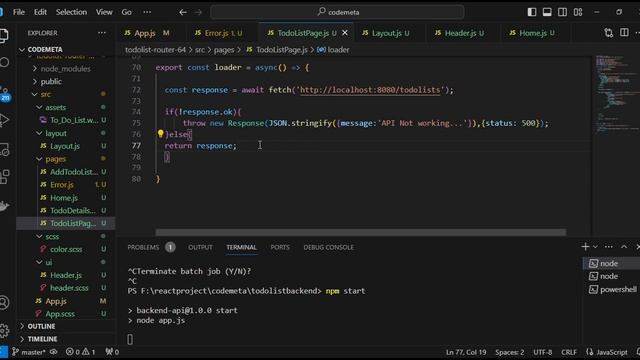Open the Manage gear menu
This screenshot has height=360, width=640.
tap(4, 330)
